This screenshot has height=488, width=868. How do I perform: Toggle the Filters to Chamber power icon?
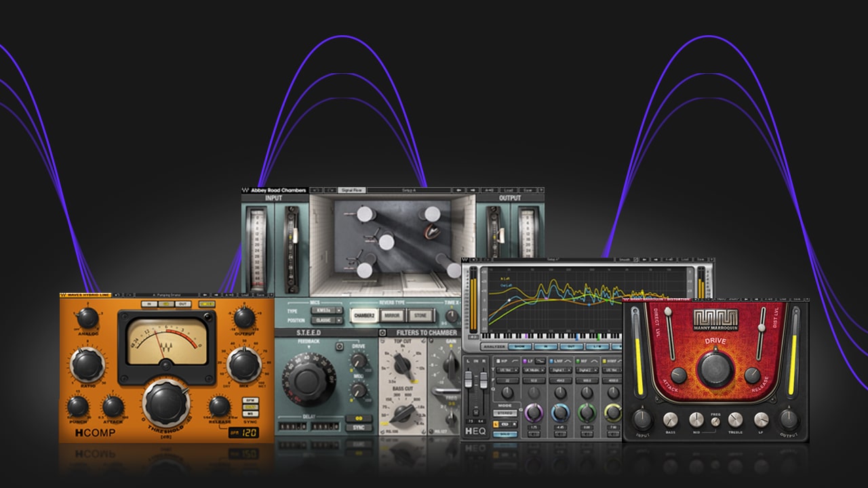(x=382, y=333)
